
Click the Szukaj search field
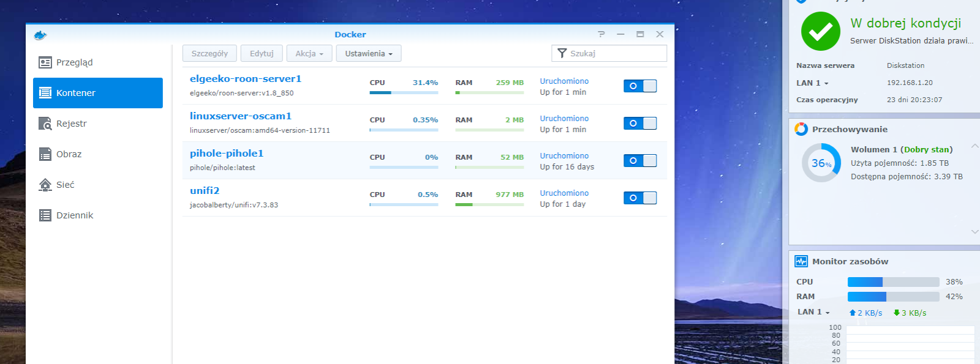pos(609,53)
